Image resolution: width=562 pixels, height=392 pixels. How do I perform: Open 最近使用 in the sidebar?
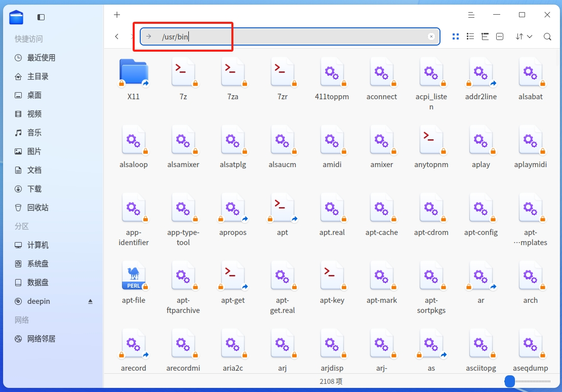coord(53,58)
